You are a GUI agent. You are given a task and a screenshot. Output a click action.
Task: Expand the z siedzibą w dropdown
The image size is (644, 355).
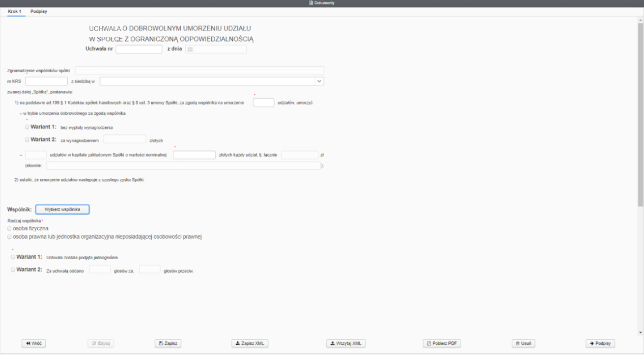click(x=319, y=81)
